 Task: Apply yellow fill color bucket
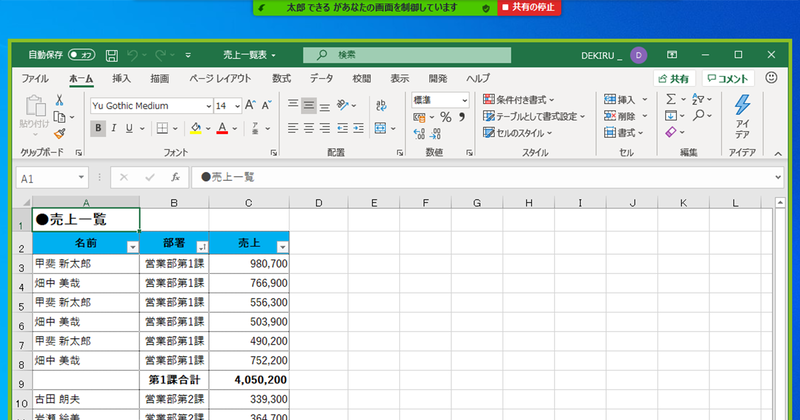click(x=196, y=128)
